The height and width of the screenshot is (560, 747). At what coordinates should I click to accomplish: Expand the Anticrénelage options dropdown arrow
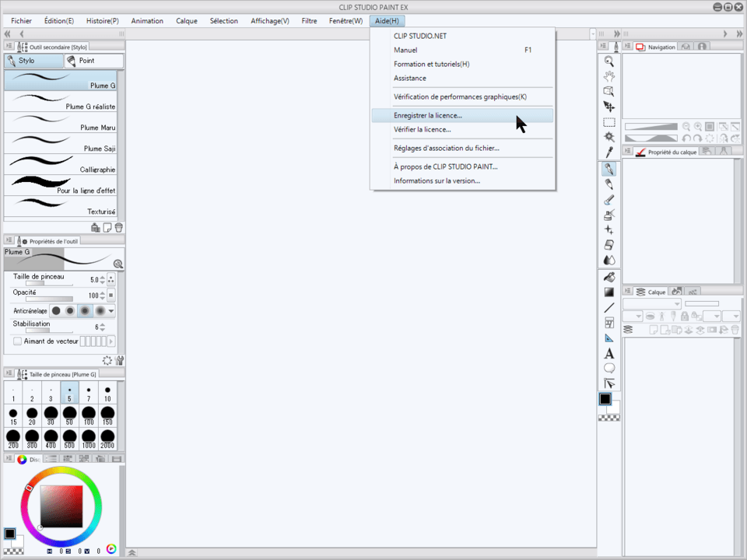(111, 311)
